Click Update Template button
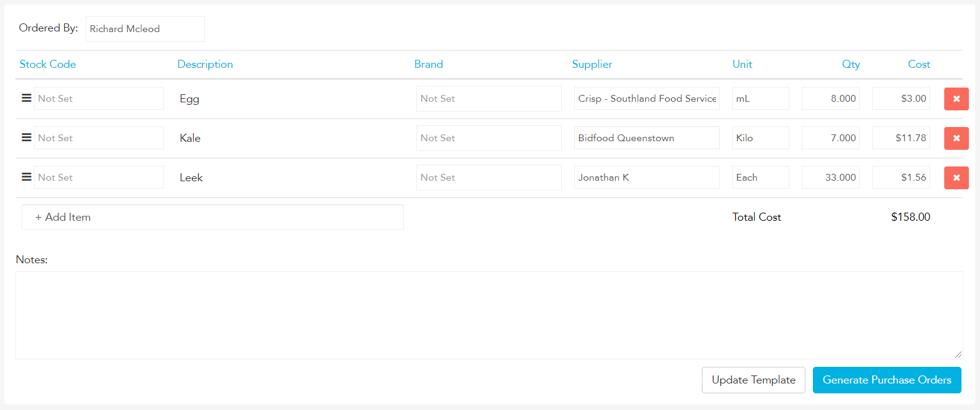The image size is (980, 410). pos(754,380)
